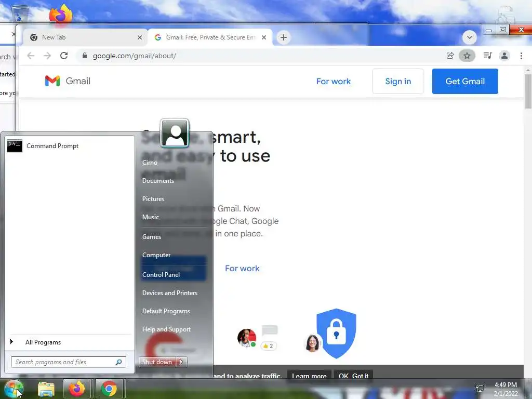Open Music from Start menu

150,217
